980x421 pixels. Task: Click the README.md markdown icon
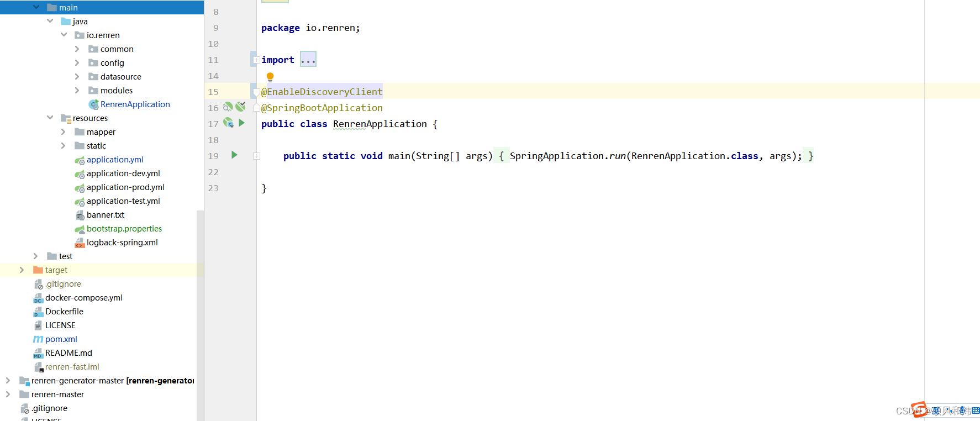pos(38,353)
